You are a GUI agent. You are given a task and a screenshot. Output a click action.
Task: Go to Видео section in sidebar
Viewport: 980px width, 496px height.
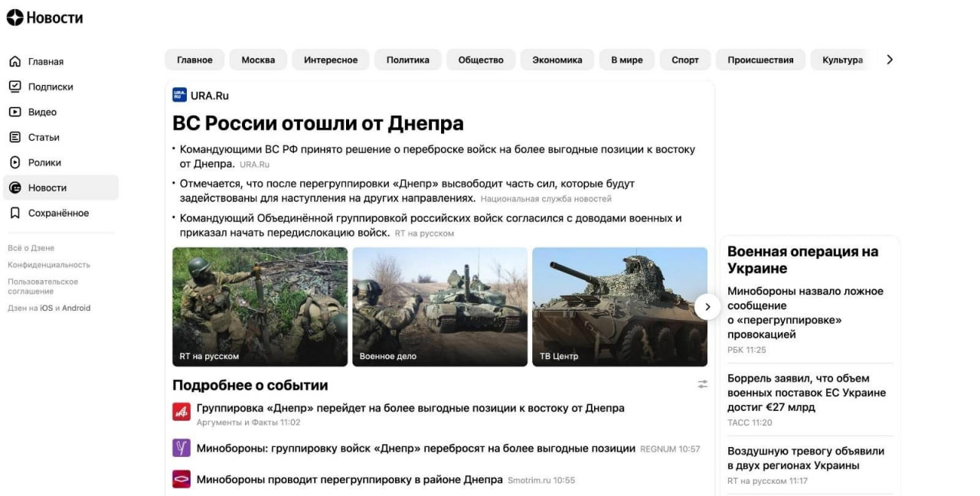tap(42, 112)
